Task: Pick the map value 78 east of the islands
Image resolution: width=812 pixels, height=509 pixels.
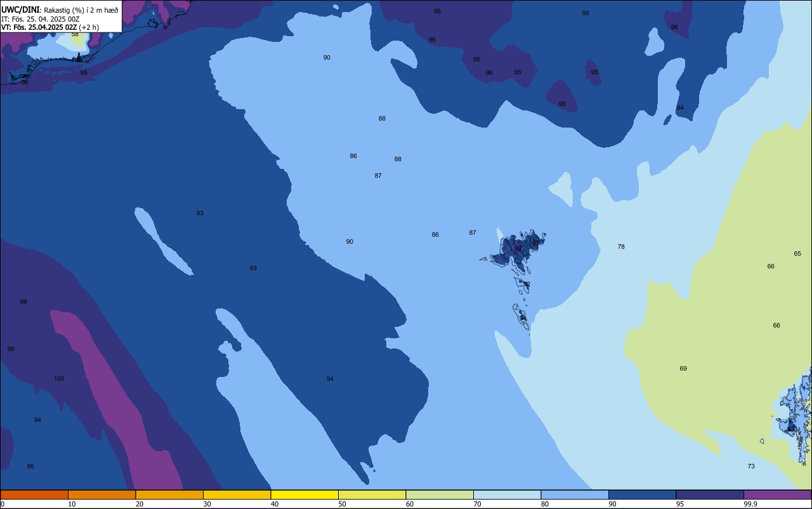Action: point(621,247)
